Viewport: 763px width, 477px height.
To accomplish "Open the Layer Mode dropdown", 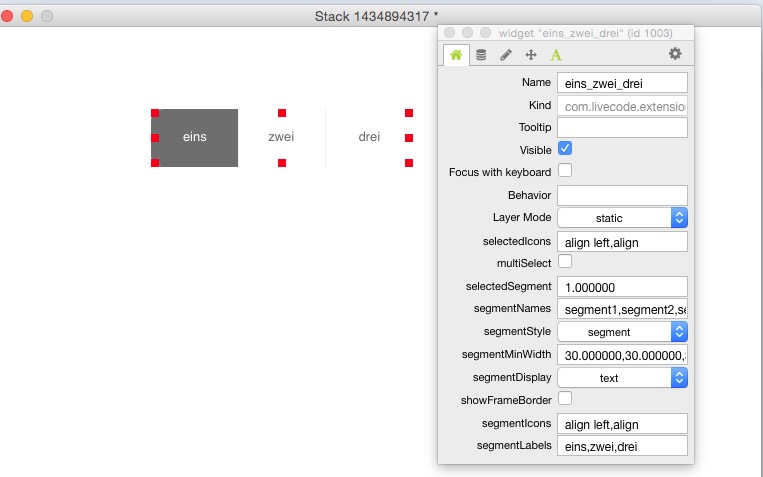I will (x=621, y=217).
